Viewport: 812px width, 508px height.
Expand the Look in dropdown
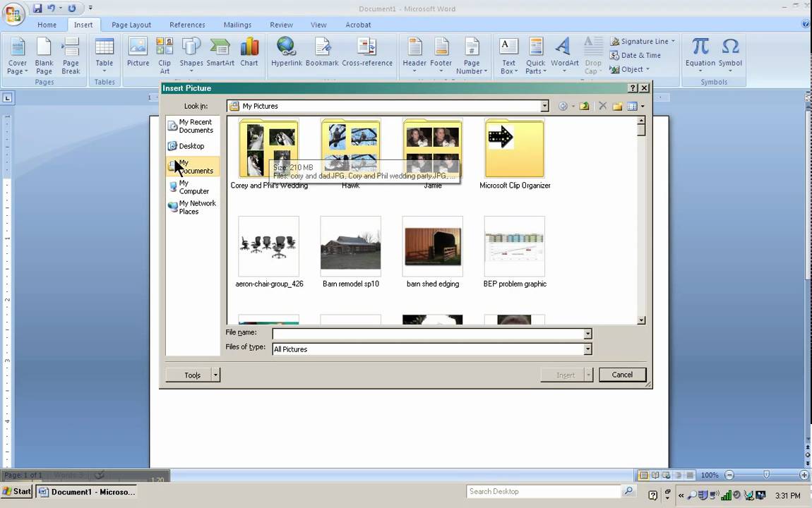[544, 106]
